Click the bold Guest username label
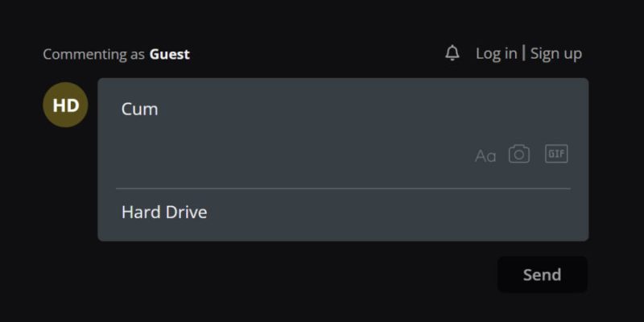 [169, 55]
